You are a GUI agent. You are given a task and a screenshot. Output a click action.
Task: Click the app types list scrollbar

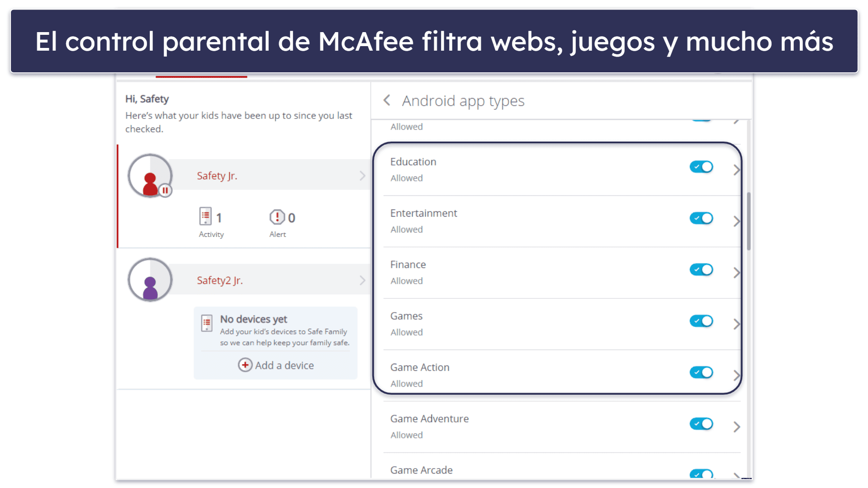[749, 221]
